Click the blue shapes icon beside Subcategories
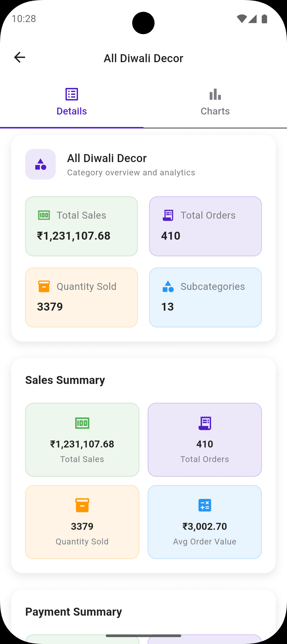Screen dimensions: 287x644 point(168,286)
